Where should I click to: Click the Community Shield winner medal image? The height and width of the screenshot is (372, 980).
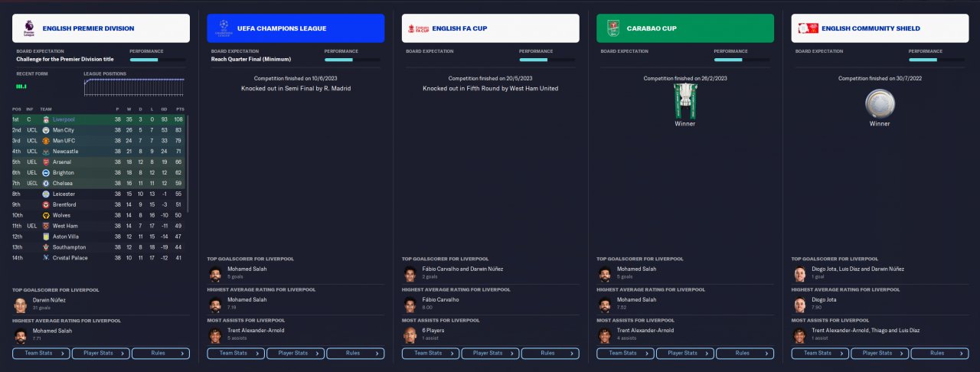[879, 103]
